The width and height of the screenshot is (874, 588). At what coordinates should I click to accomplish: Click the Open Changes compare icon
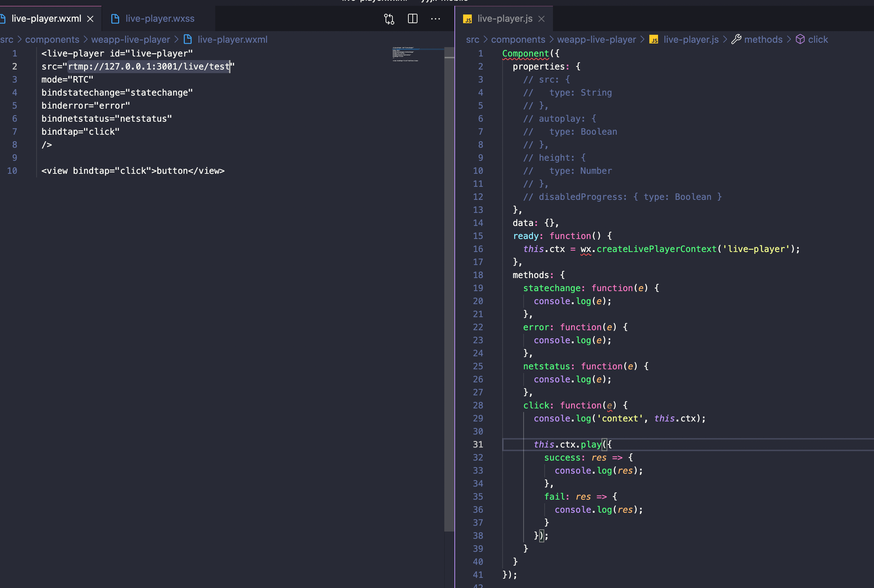(x=389, y=19)
